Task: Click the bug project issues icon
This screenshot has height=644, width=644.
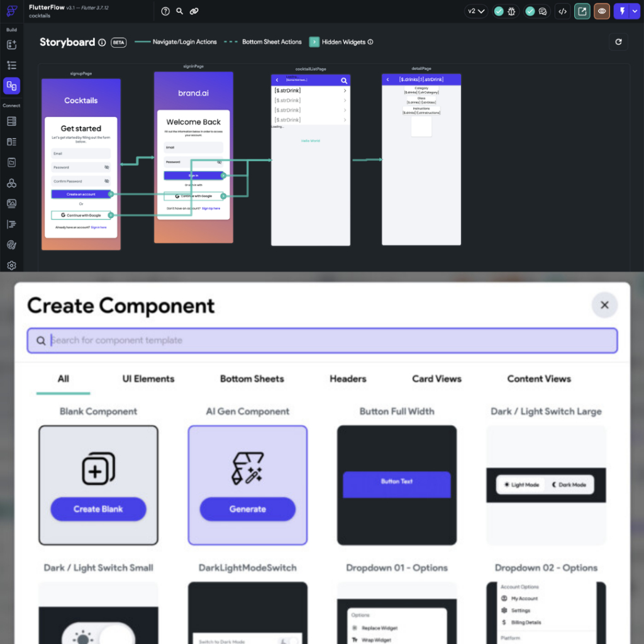Action: pos(511,11)
